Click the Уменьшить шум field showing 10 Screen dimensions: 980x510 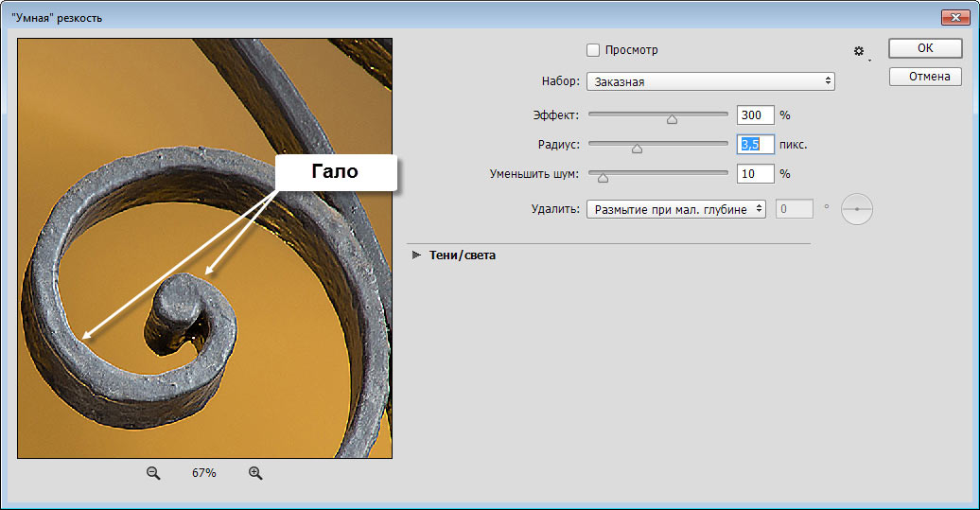click(755, 174)
